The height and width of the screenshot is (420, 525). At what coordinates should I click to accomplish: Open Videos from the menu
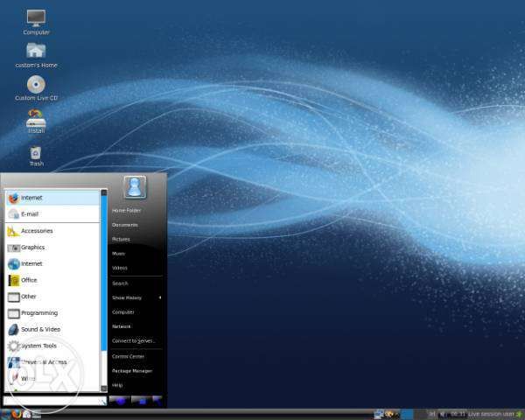(x=120, y=268)
